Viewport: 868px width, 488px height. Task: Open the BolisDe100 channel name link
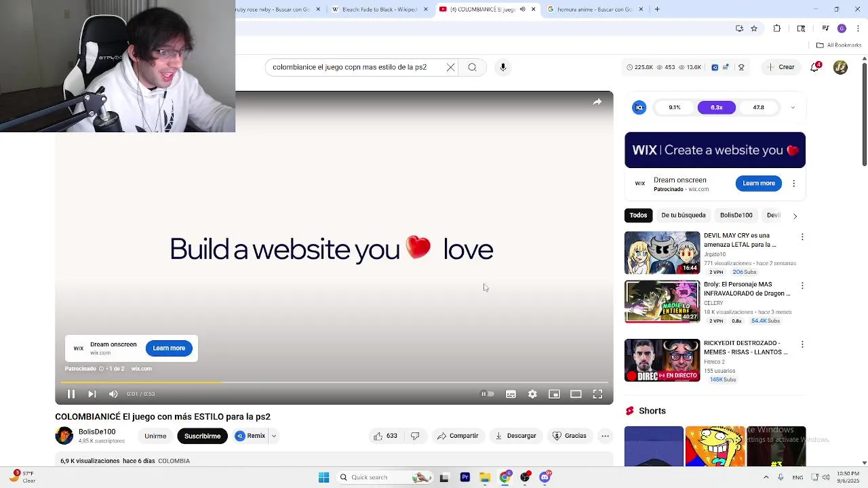97,432
